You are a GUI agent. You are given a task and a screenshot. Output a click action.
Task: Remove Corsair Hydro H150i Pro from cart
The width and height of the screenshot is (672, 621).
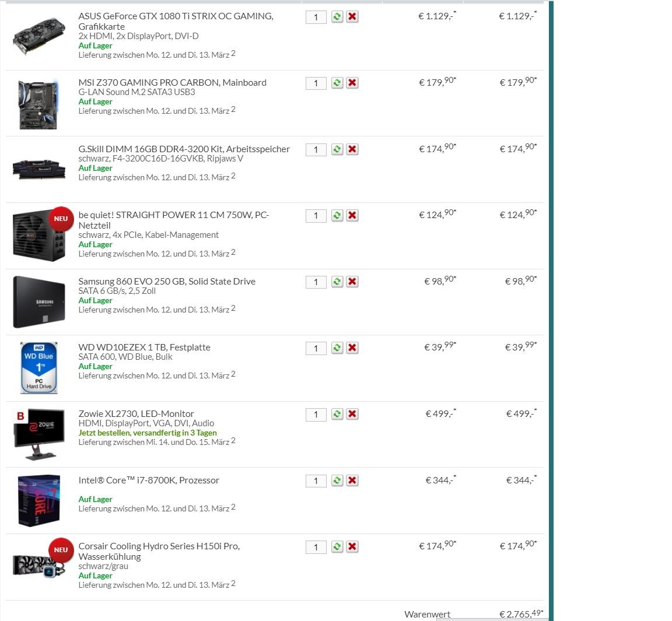352,547
